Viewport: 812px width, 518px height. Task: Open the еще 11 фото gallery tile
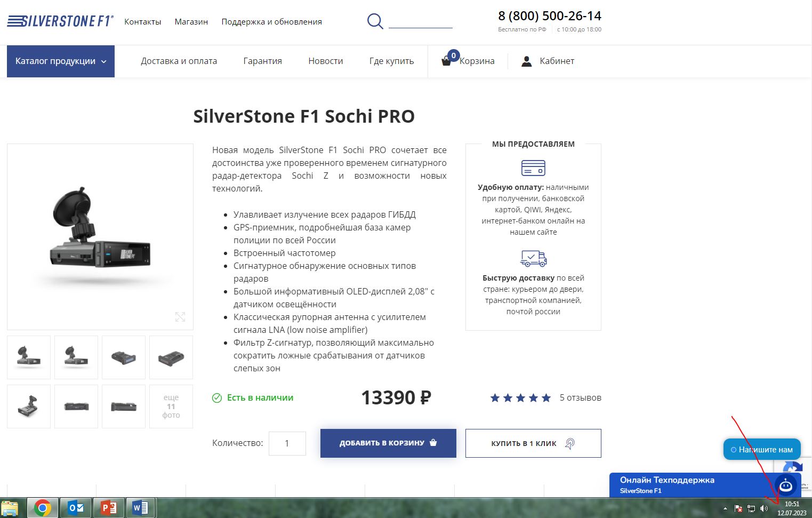pos(171,407)
